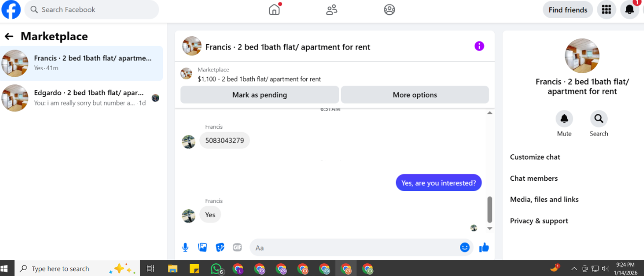
Task: Go back using Marketplace arrow
Action: tap(9, 36)
